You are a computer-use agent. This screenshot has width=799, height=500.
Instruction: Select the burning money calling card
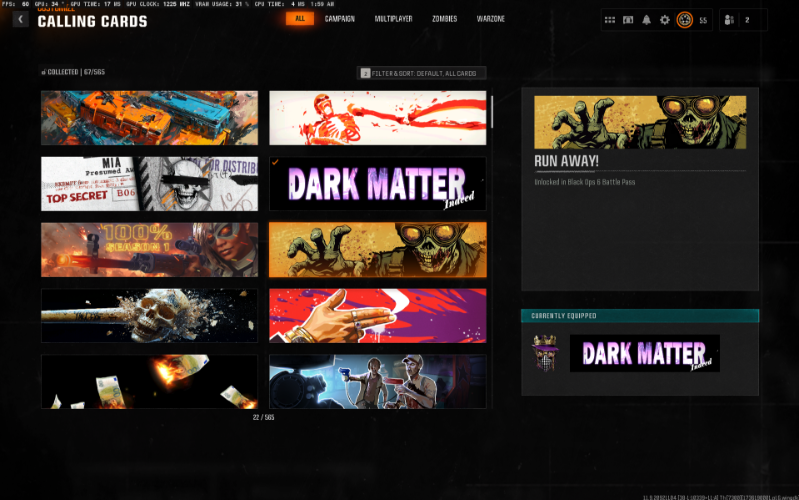click(149, 381)
